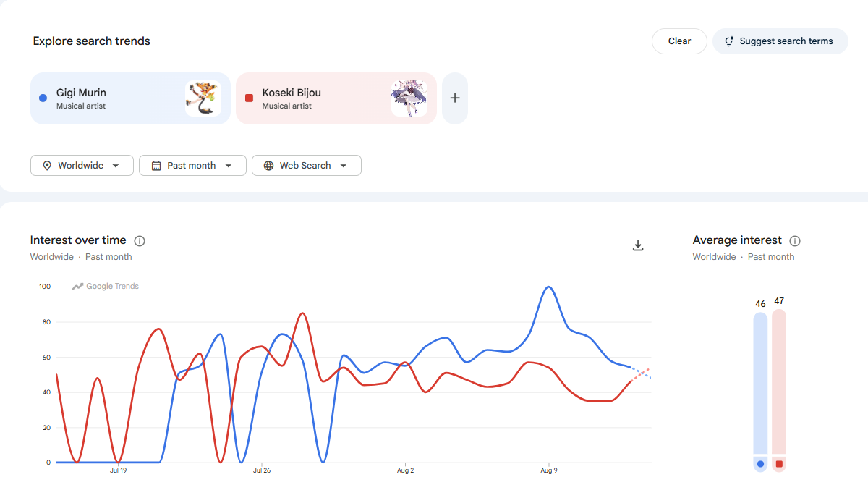Image resolution: width=868 pixels, height=498 pixels.
Task: Open the Average interest help icon
Action: coord(795,241)
